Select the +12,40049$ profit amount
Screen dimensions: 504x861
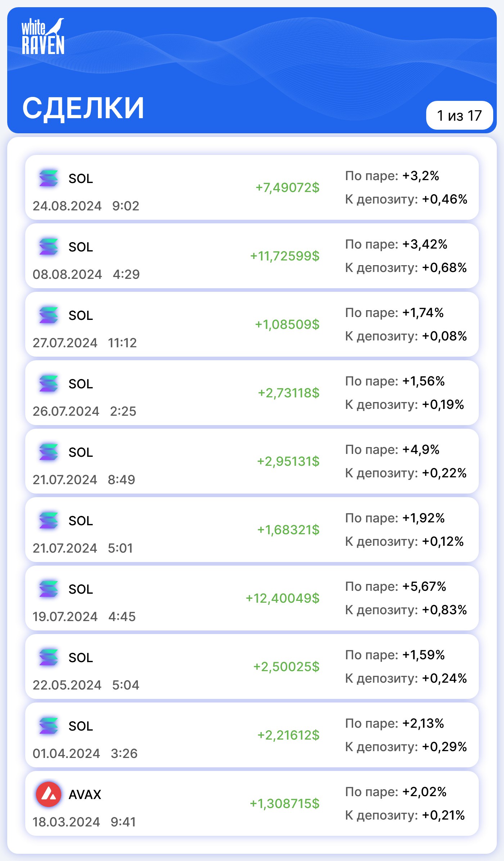pos(283,598)
